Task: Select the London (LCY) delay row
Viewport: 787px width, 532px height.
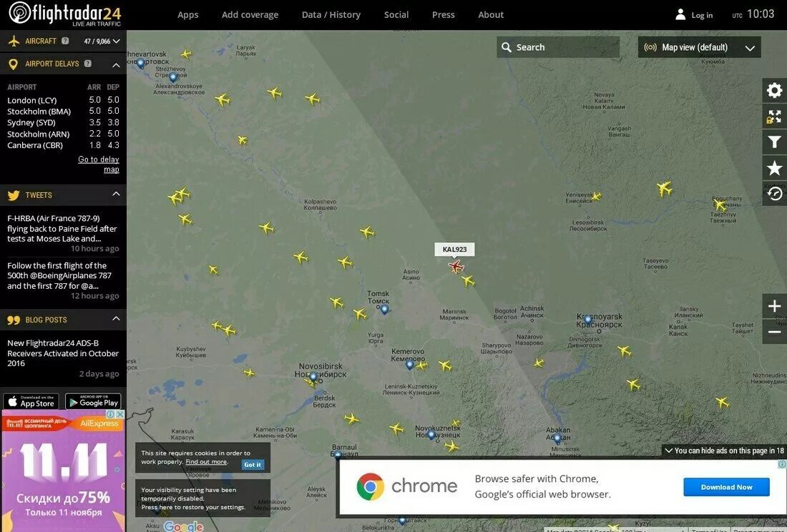Action: click(x=63, y=100)
